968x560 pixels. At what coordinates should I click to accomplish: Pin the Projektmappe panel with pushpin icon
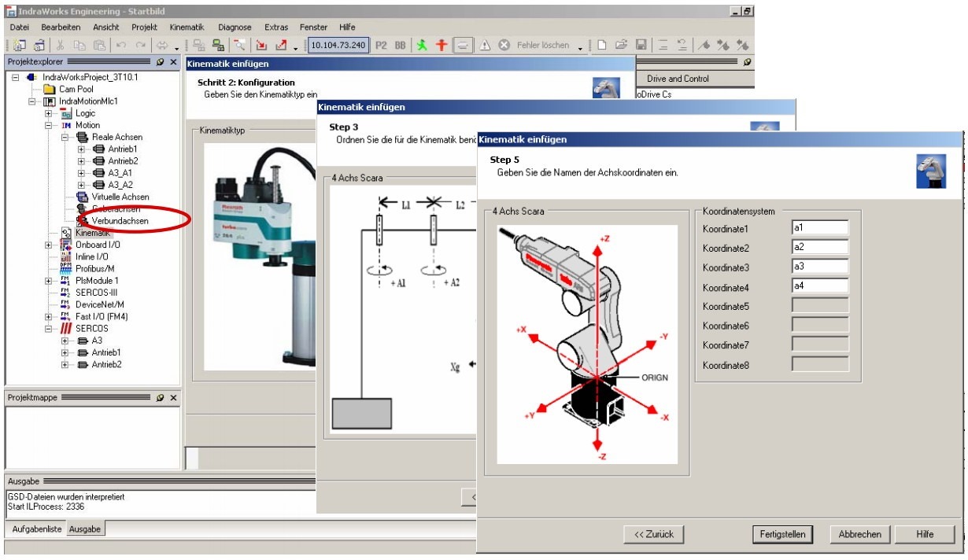(161, 398)
